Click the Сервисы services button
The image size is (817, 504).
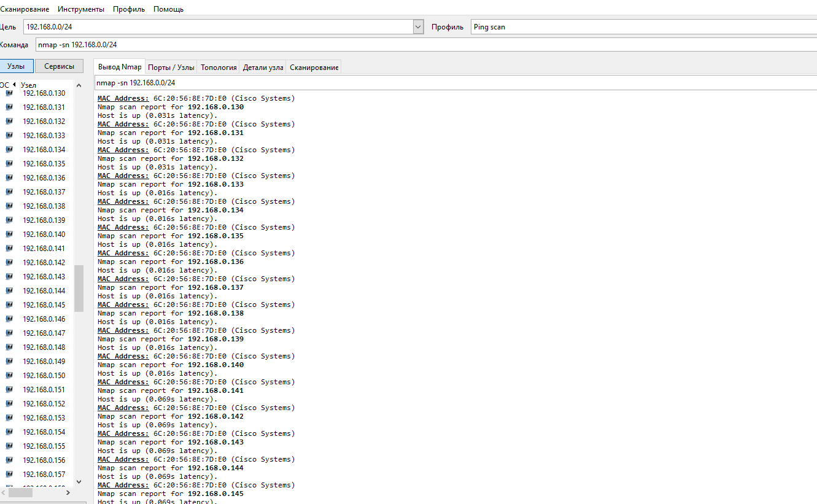(59, 66)
